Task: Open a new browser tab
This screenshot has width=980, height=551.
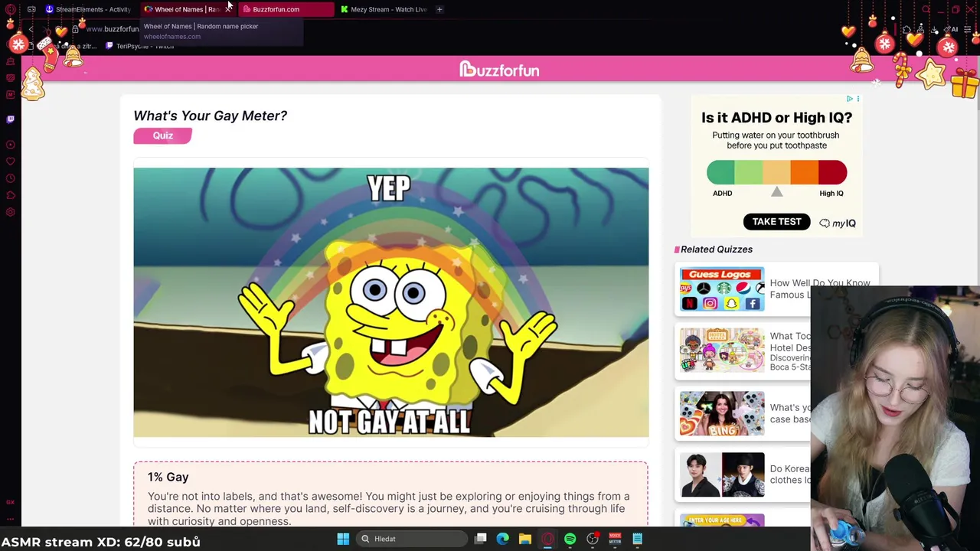Action: 439,9
